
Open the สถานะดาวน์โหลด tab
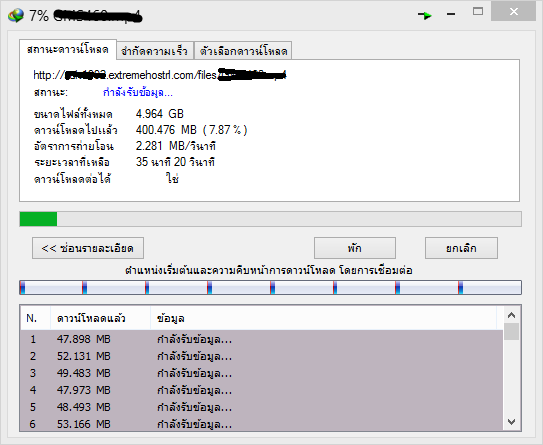(x=68, y=50)
